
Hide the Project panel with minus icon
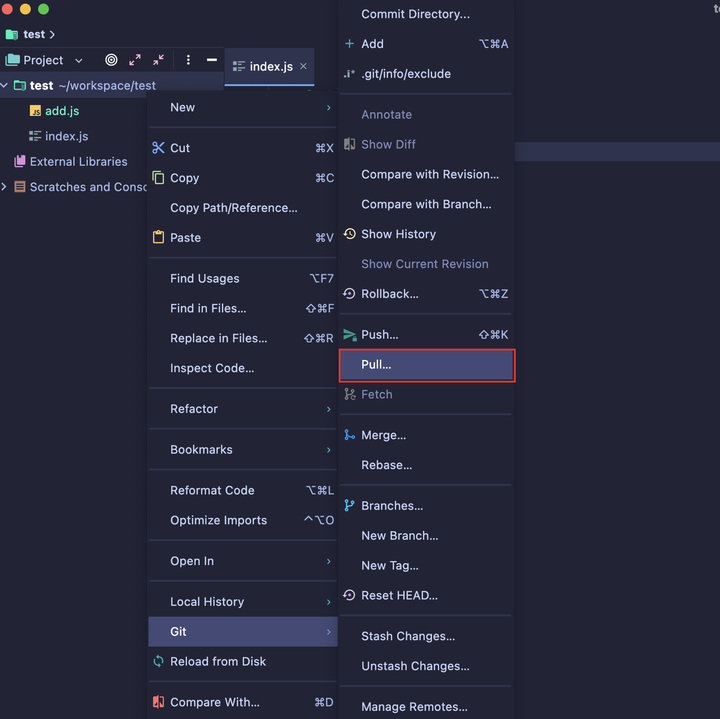pos(212,60)
